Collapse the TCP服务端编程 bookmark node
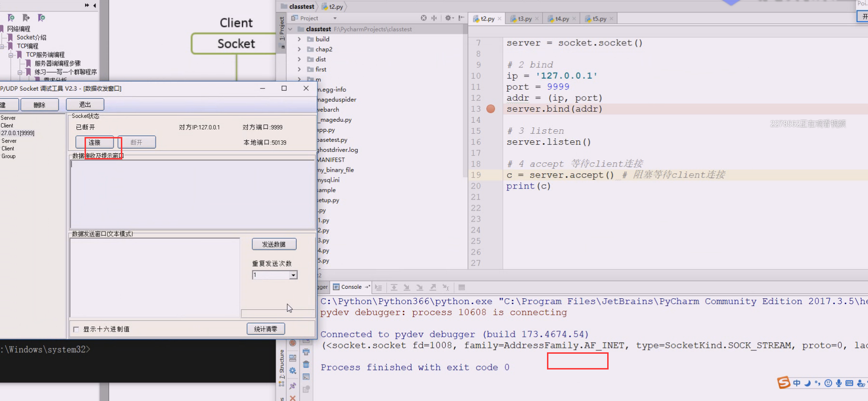The height and width of the screenshot is (401, 868). [x=11, y=55]
